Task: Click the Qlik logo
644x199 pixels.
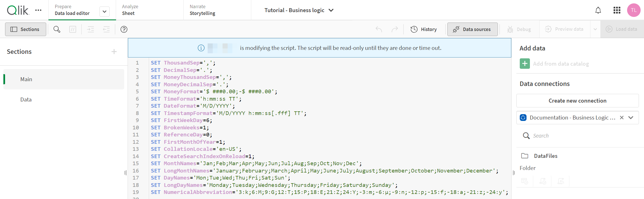Action: tap(17, 10)
